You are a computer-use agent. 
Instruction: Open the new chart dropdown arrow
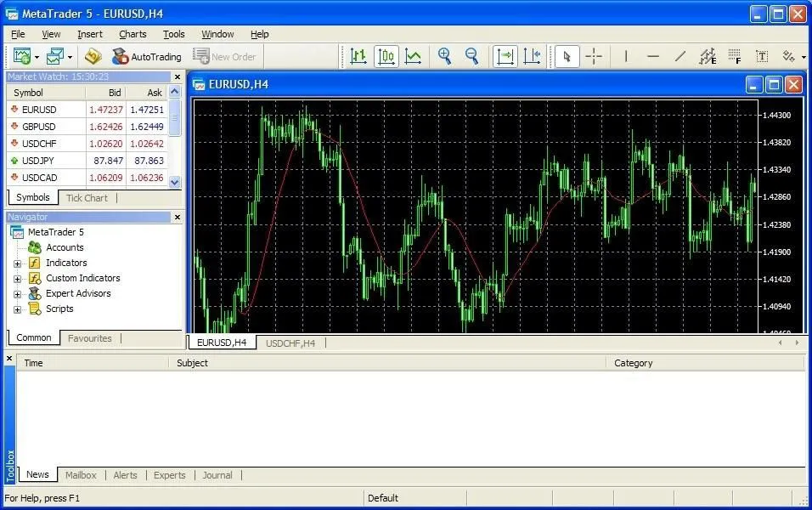point(37,57)
